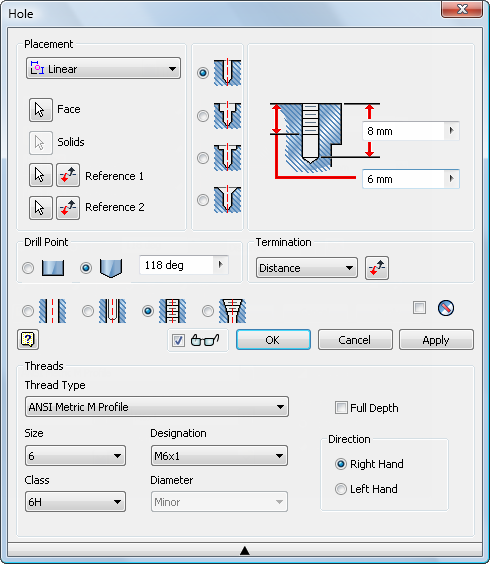This screenshot has width=490, height=564.
Task: Click the OK button
Action: [x=273, y=340]
